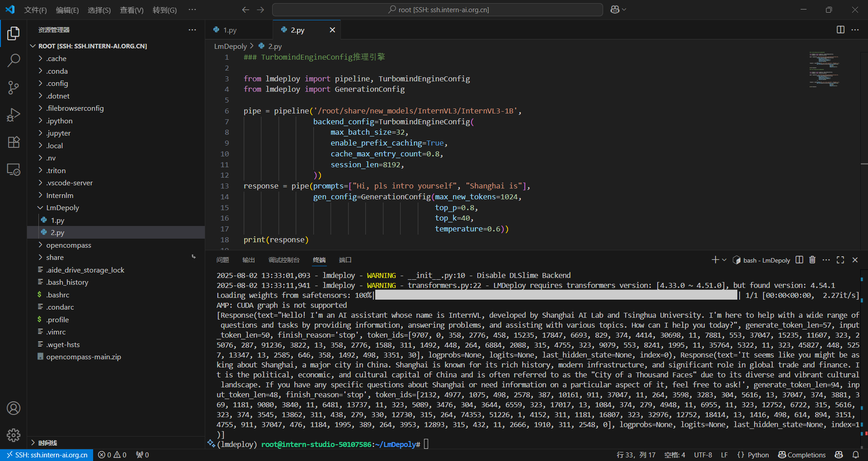Viewport: 868px width, 461px height.
Task: Switch to Debug Console (调试控制台) tab
Action: [x=284, y=260]
